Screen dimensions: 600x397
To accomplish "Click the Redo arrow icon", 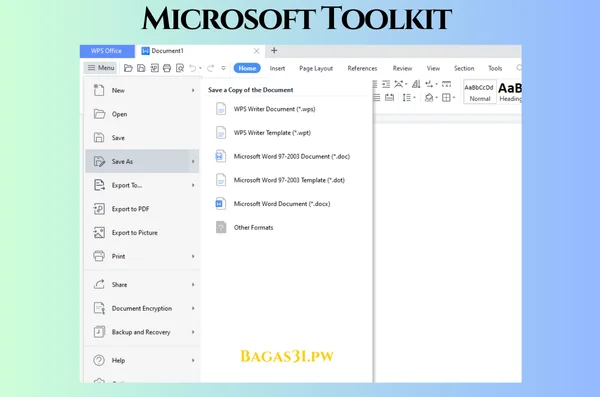I will coord(210,68).
